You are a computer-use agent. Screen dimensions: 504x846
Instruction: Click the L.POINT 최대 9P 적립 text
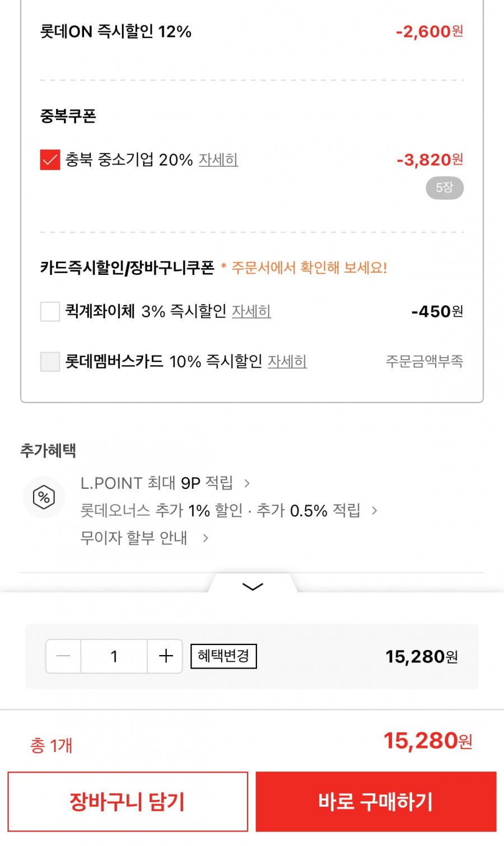157,483
